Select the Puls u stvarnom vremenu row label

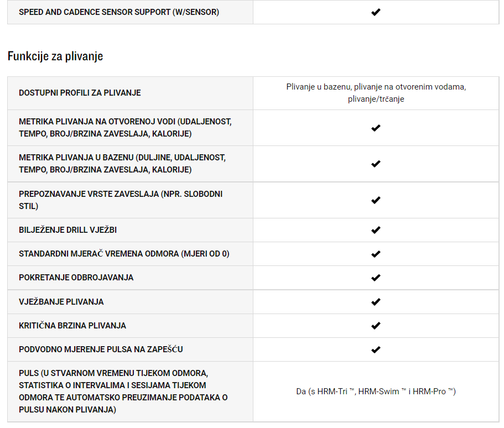(123, 392)
